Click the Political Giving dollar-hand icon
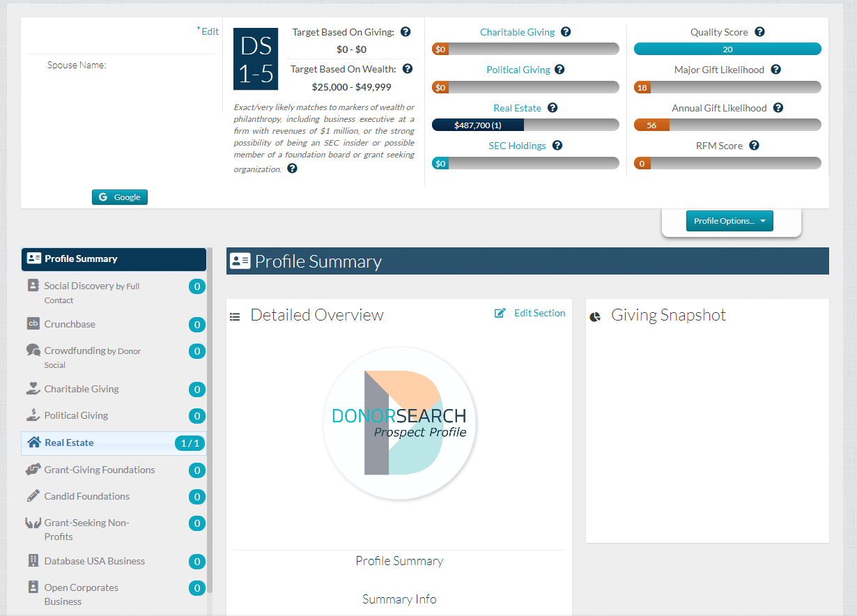 click(33, 415)
